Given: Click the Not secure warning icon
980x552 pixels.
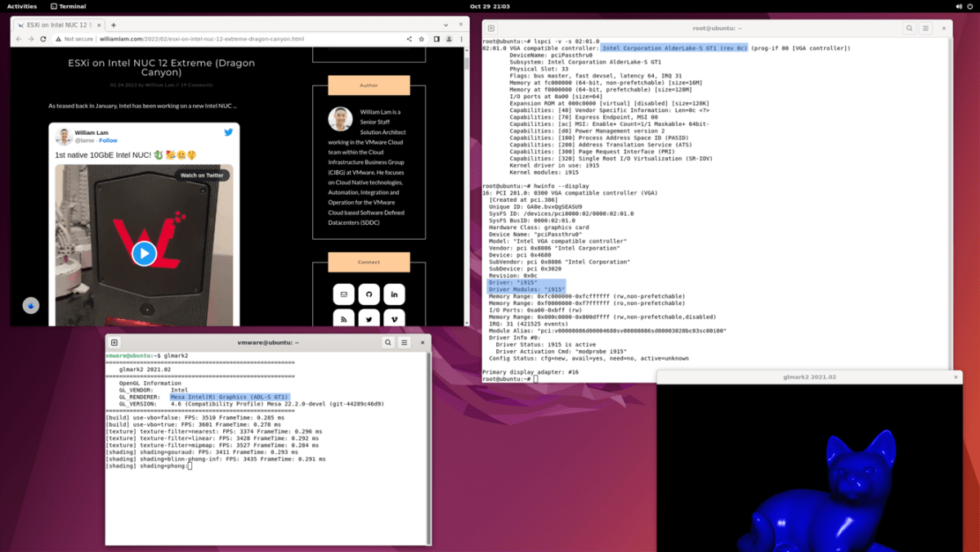Looking at the screenshot, I should (x=58, y=38).
